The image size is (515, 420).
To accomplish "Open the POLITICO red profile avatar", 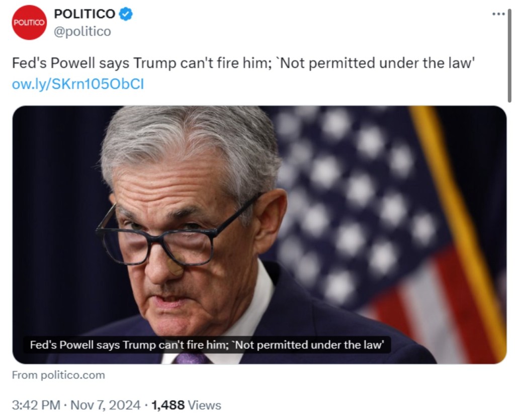I will [x=29, y=23].
